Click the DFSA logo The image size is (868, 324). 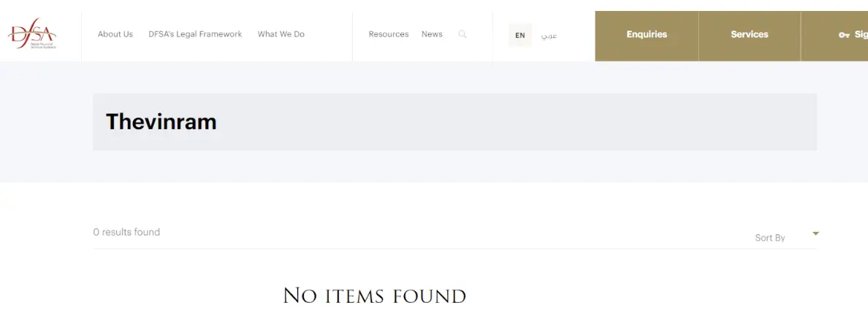tap(32, 34)
